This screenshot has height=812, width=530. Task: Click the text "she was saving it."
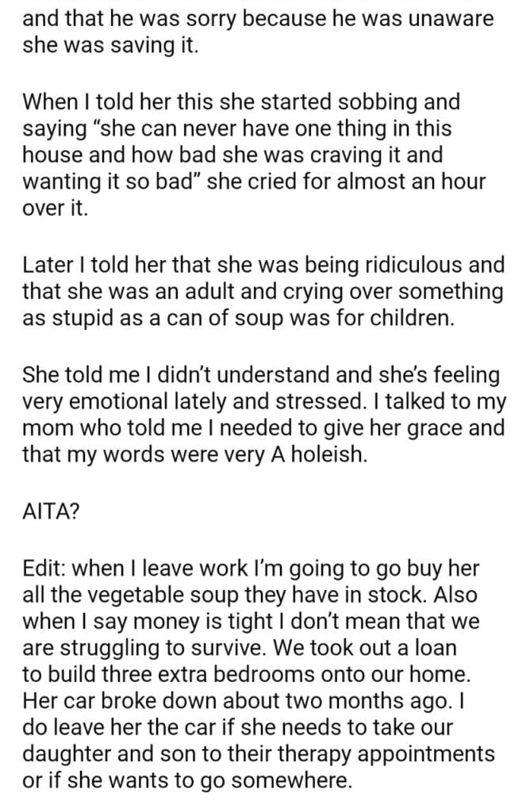click(107, 47)
